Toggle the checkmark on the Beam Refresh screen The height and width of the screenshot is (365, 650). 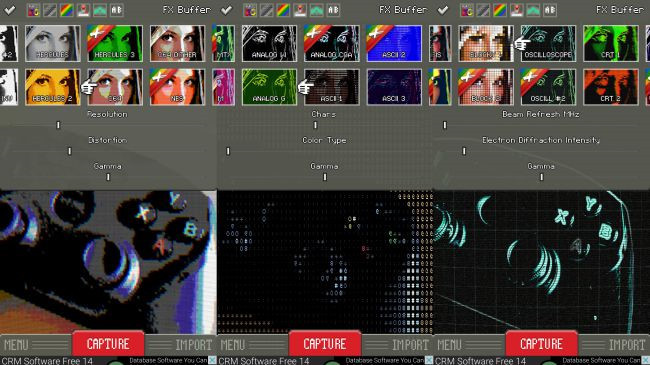443,10
